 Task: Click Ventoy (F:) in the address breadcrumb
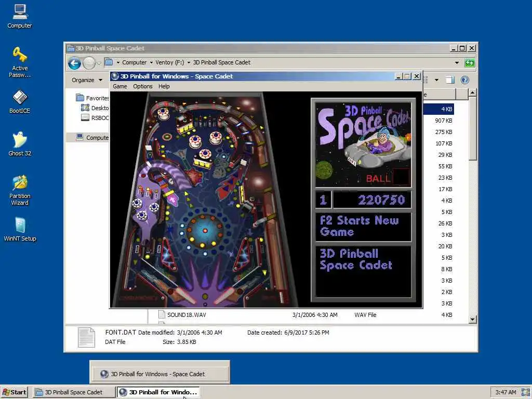[170, 62]
